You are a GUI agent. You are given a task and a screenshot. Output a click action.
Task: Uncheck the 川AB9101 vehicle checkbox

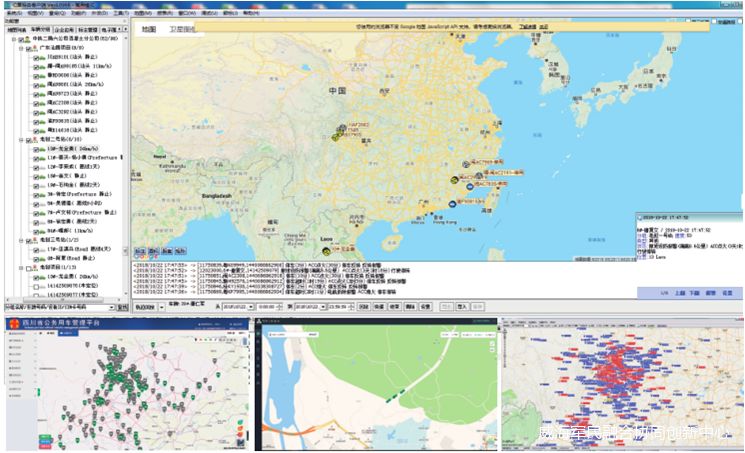click(x=34, y=59)
